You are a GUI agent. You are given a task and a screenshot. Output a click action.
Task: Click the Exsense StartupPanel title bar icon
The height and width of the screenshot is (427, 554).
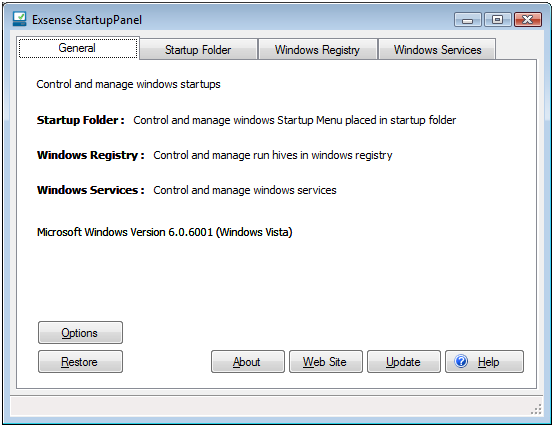(19, 19)
